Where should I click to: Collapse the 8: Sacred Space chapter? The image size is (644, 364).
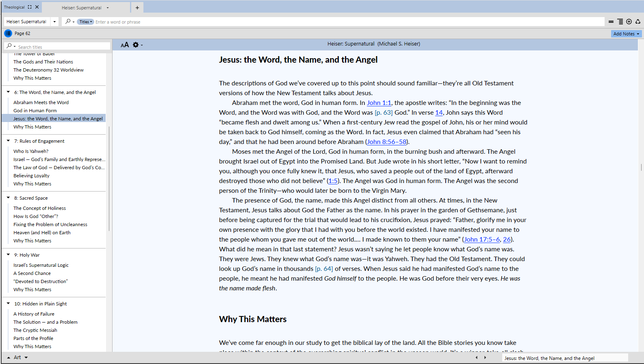pyautogui.click(x=8, y=198)
